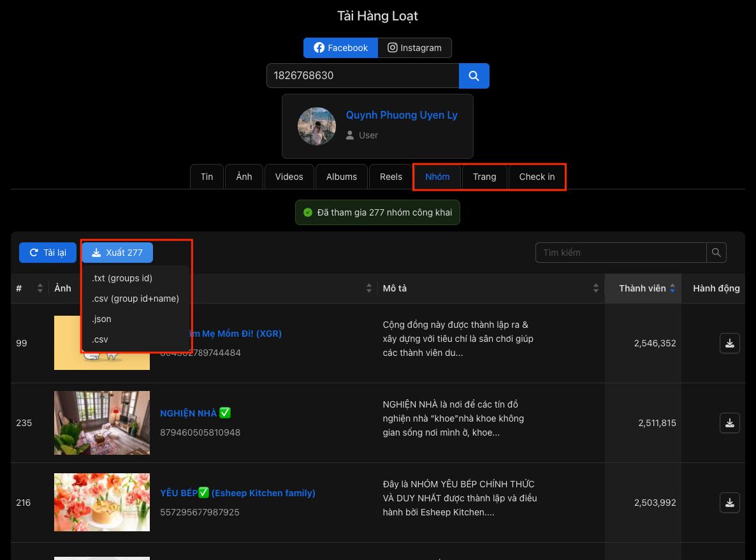
Task: Open the Check in tab
Action: coord(537,177)
